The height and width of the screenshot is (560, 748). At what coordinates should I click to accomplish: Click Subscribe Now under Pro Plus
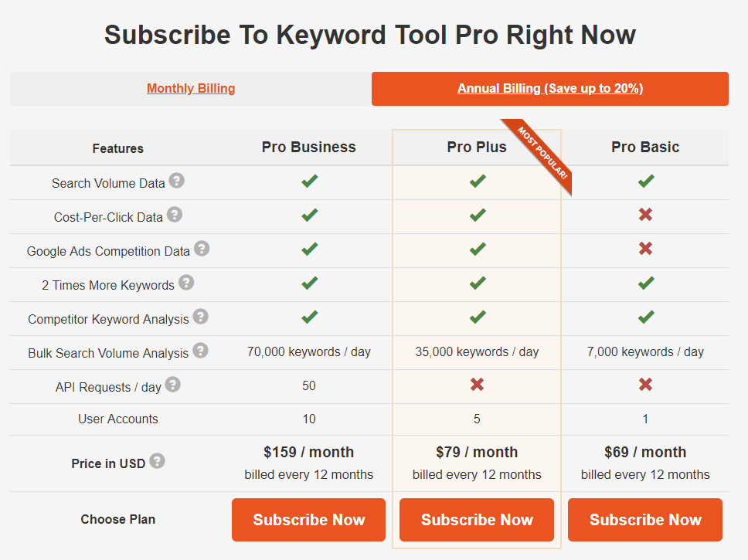point(476,519)
